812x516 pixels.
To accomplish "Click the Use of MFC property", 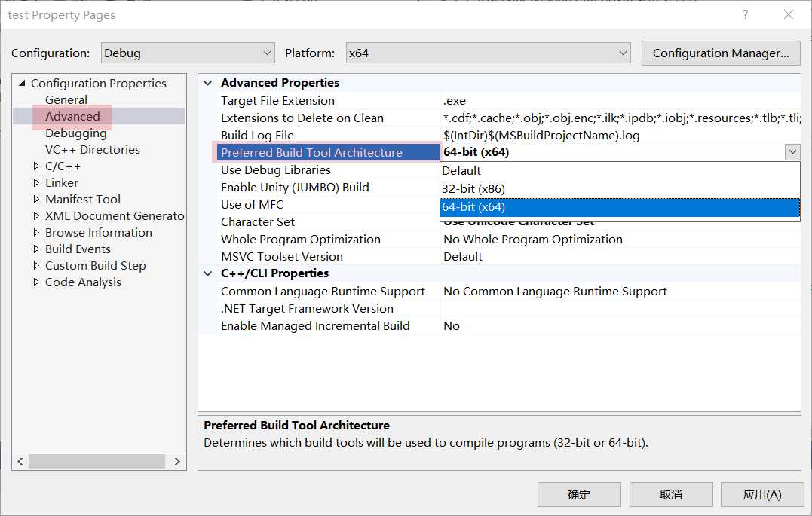I will pos(252,204).
